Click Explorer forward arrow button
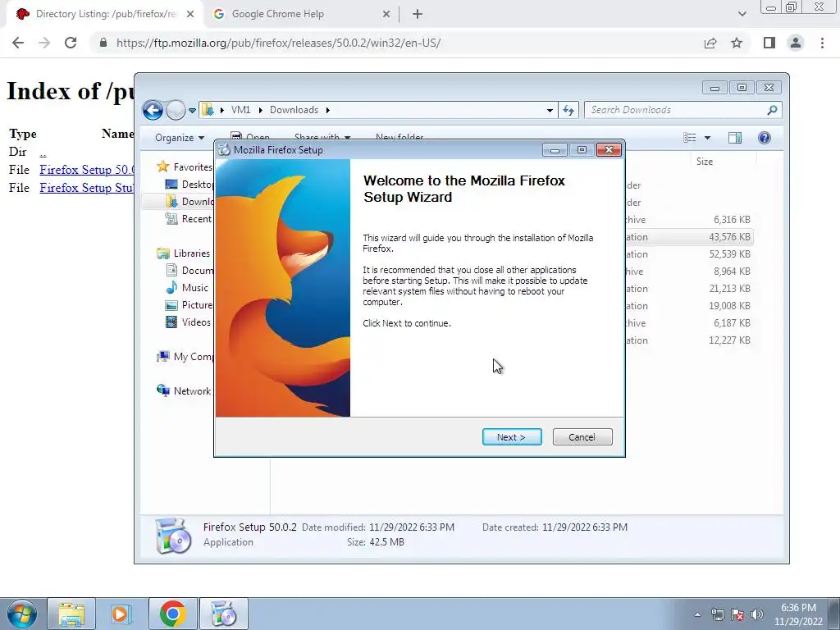The height and width of the screenshot is (630, 840). (x=176, y=111)
